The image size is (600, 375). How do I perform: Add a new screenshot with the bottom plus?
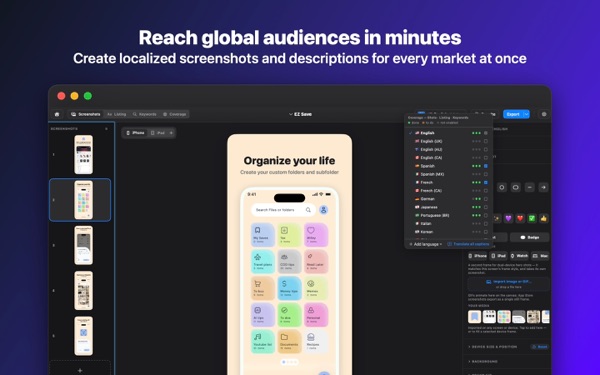pos(80,370)
